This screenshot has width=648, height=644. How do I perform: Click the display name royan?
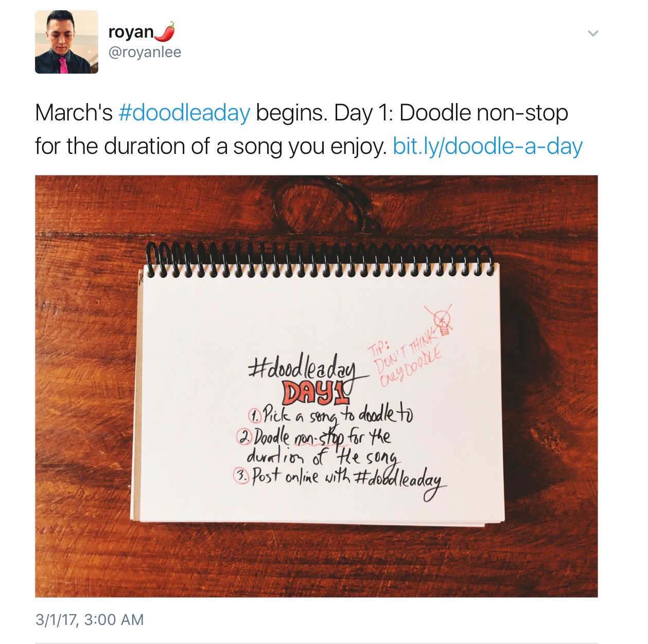[x=131, y=32]
